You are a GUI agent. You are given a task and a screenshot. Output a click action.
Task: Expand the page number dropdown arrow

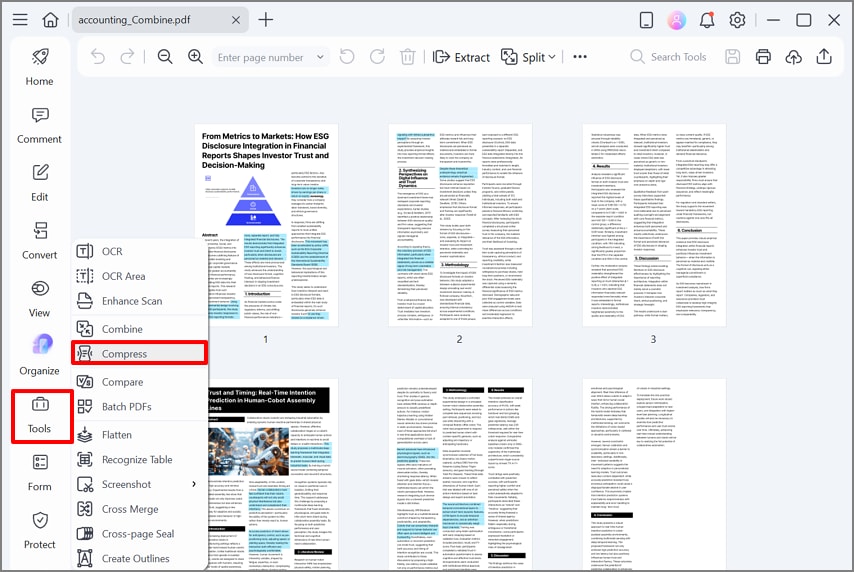[x=320, y=57]
